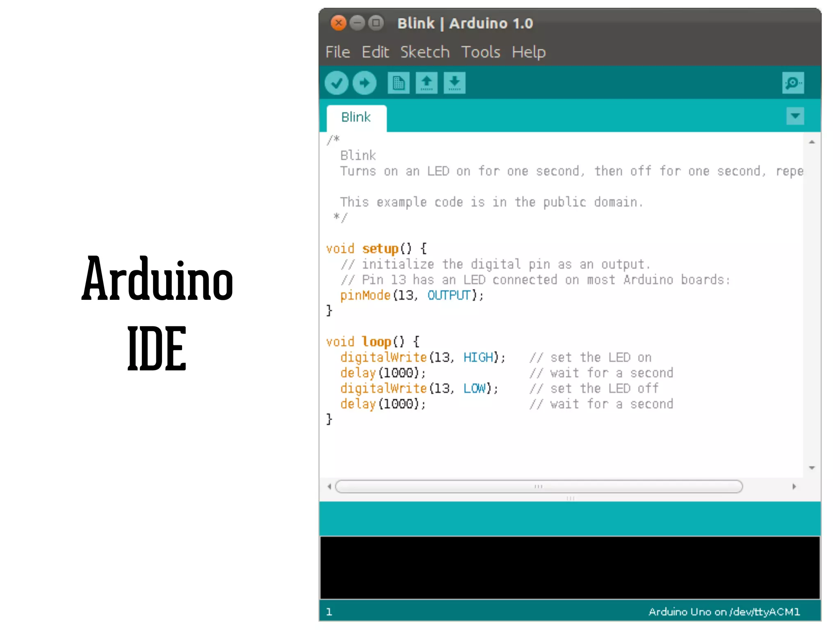
Task: Click '// set the LED off' comment
Action: tap(594, 388)
